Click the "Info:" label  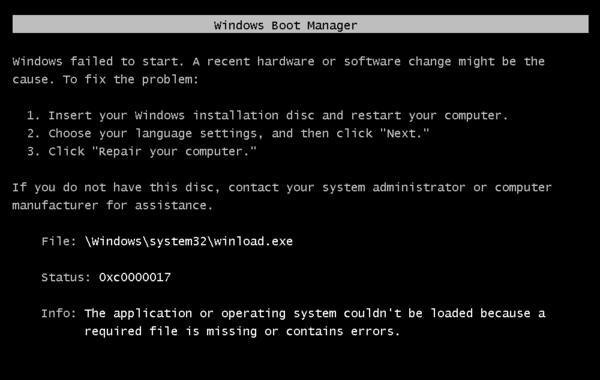click(x=59, y=313)
